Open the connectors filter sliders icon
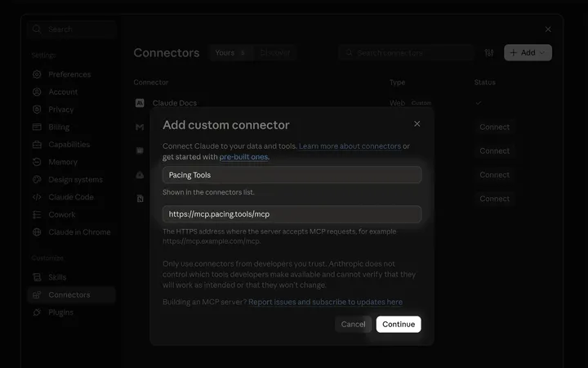The image size is (588, 368). coord(489,52)
